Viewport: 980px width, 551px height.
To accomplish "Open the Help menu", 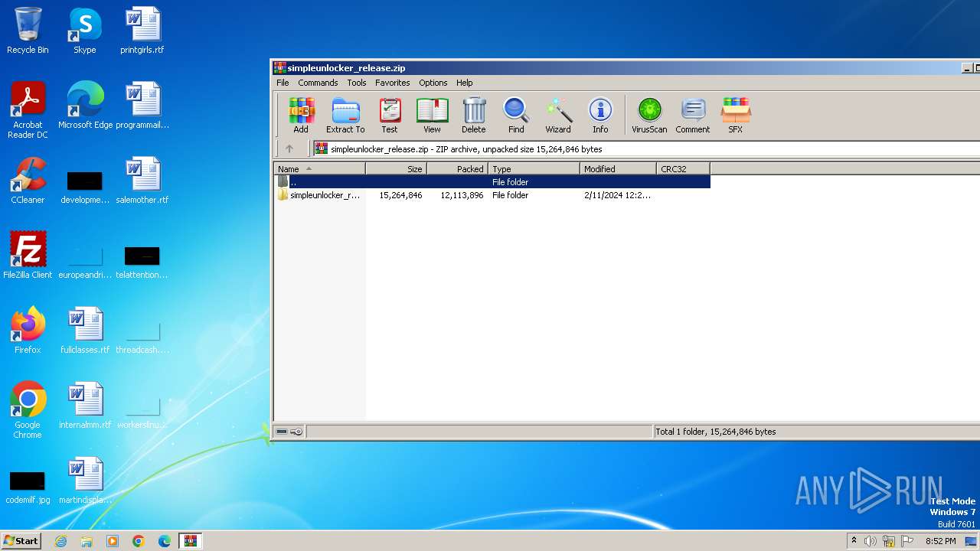I will tap(465, 83).
